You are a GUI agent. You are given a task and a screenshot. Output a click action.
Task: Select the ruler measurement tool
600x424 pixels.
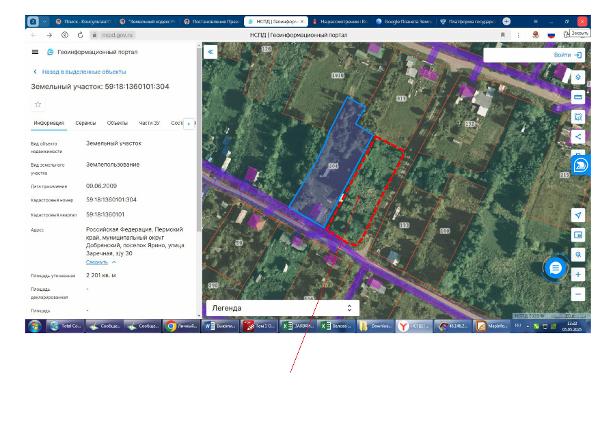(578, 97)
